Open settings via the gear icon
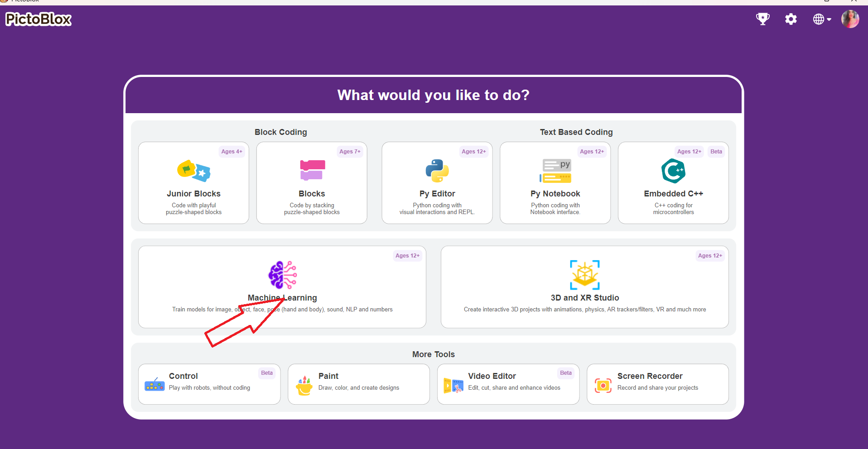The image size is (868, 449). pyautogui.click(x=791, y=19)
